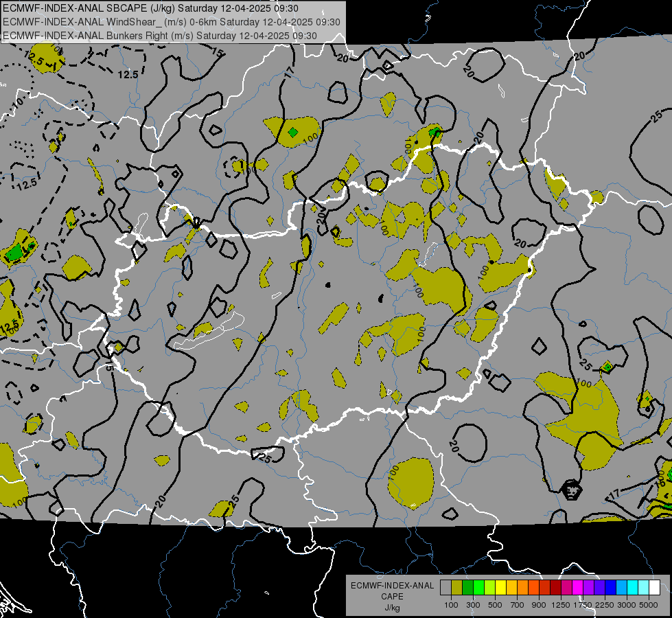
Task: Click the 100 value under the legend bar
Action: [x=451, y=605]
